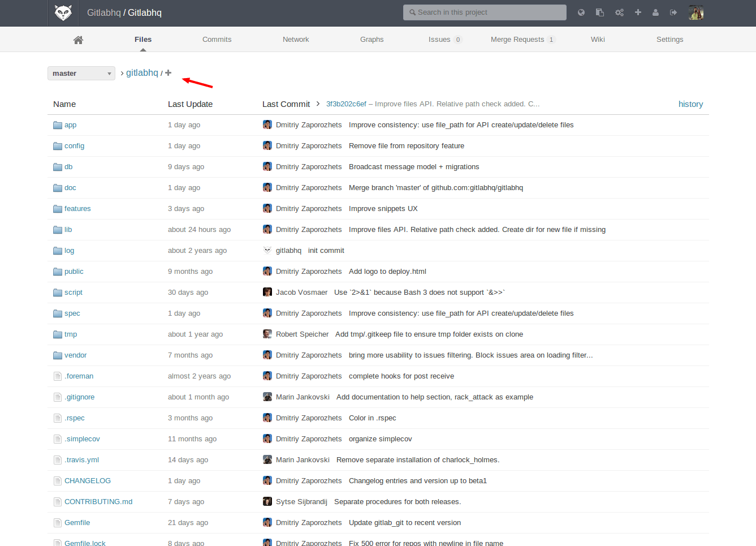Open profile via the person icon
756x546 pixels.
tap(655, 12)
